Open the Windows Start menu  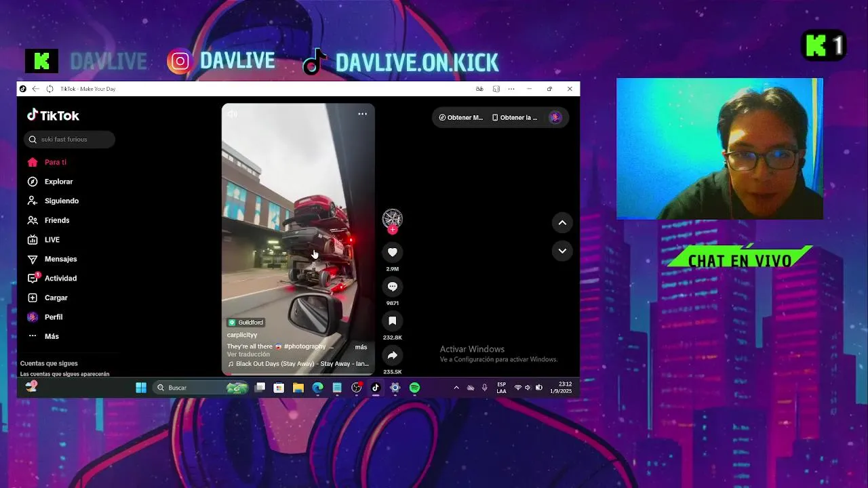click(141, 388)
